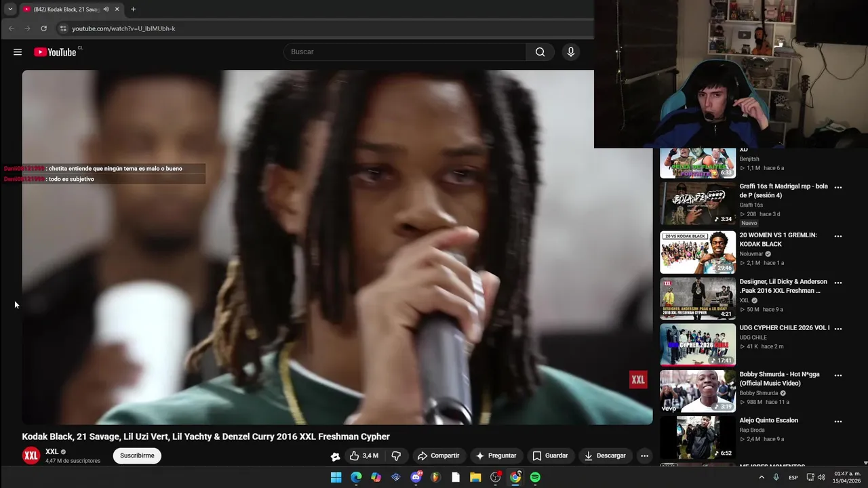
Task: Click the Compartir share button
Action: click(438, 455)
